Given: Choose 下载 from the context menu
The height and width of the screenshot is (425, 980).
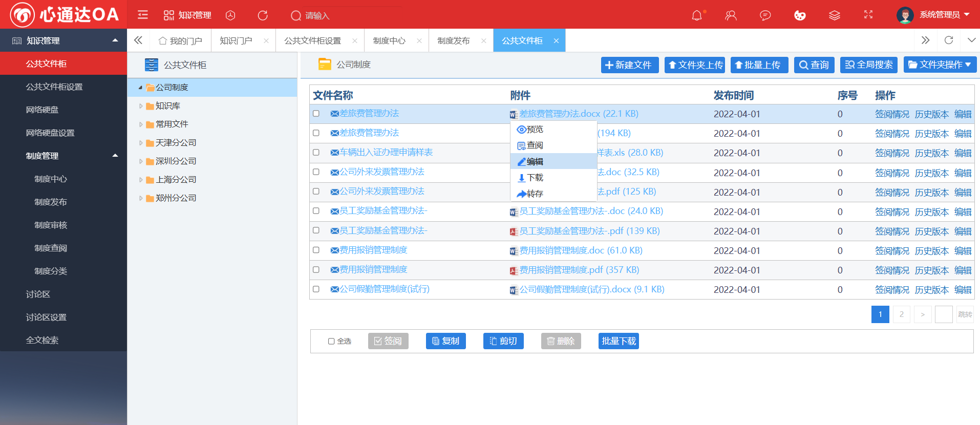Looking at the screenshot, I should point(553,178).
